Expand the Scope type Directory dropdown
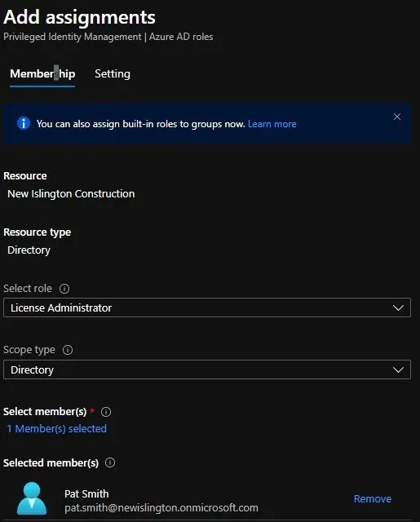420x522 pixels. (207, 369)
